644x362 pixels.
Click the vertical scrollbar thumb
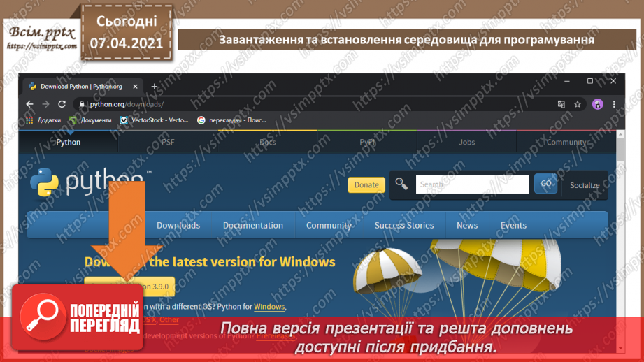[621, 150]
